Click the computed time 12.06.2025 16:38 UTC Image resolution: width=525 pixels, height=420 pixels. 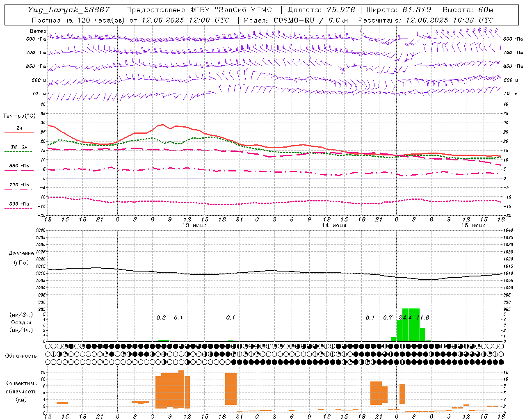click(450, 20)
